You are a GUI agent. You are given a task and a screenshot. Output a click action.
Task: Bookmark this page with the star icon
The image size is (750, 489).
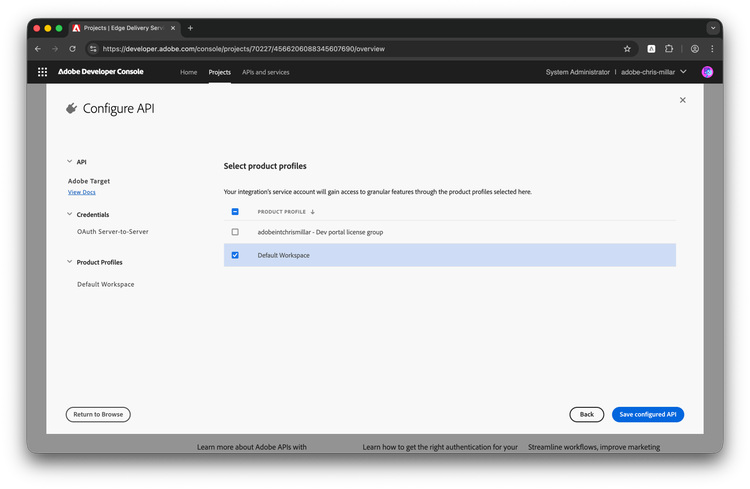627,48
